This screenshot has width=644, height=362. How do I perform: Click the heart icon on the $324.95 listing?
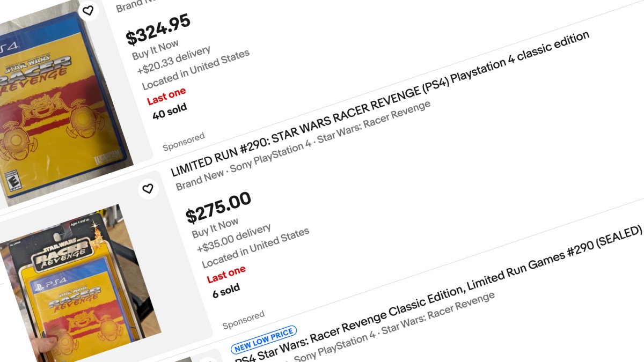[88, 10]
